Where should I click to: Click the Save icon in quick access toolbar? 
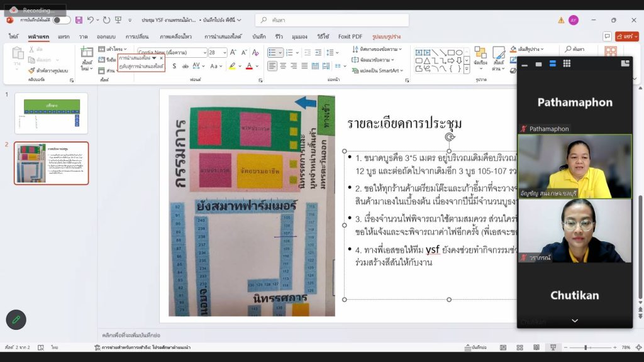79,20
